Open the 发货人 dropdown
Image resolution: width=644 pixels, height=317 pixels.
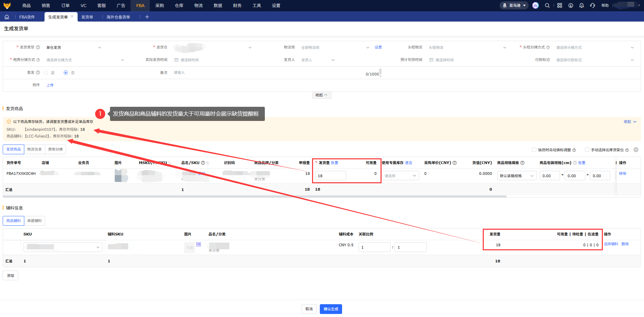point(318,60)
